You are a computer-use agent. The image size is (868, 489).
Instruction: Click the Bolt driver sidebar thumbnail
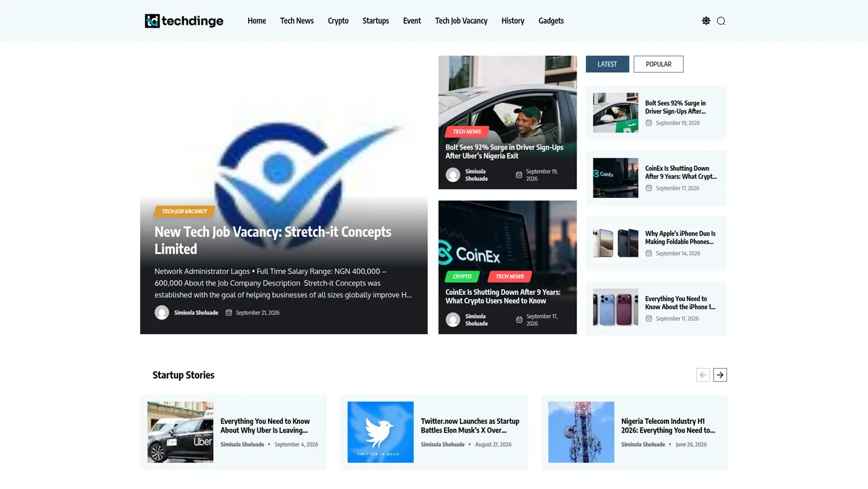click(616, 113)
